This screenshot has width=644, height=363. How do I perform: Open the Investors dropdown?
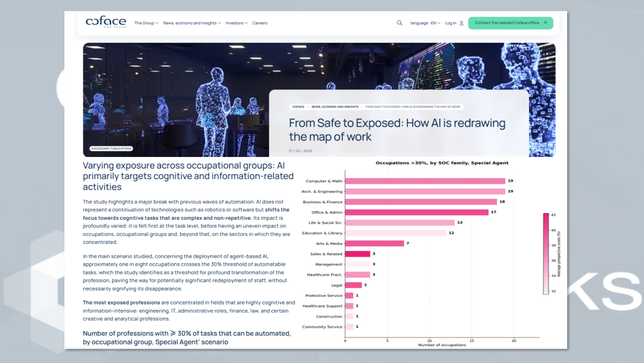237,23
